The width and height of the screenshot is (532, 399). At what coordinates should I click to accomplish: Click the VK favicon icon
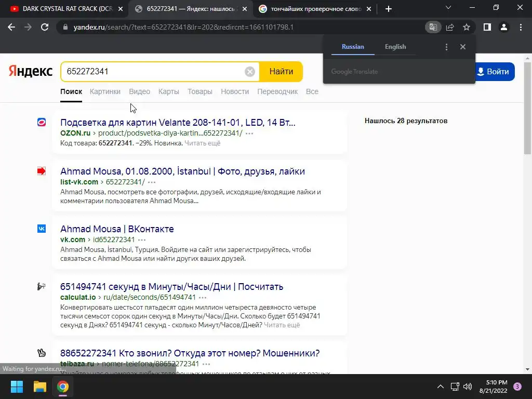[x=42, y=229]
